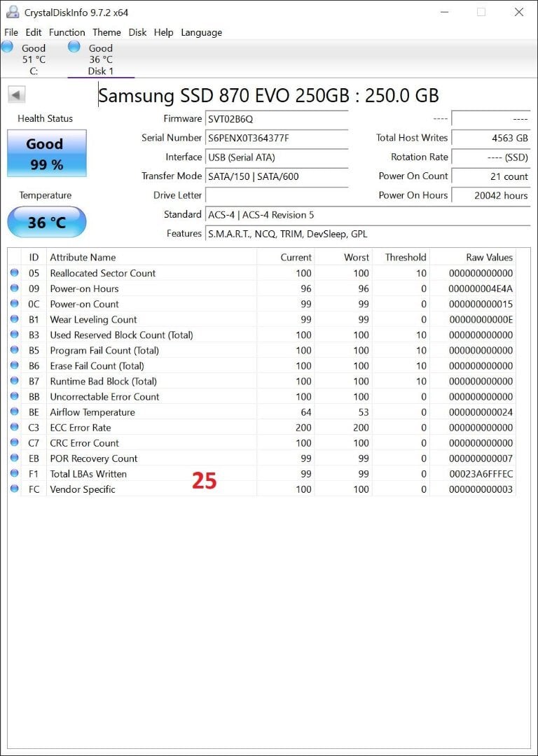The image size is (538, 756).
Task: Click the Standard field ACS-4
Action: [x=368, y=215]
